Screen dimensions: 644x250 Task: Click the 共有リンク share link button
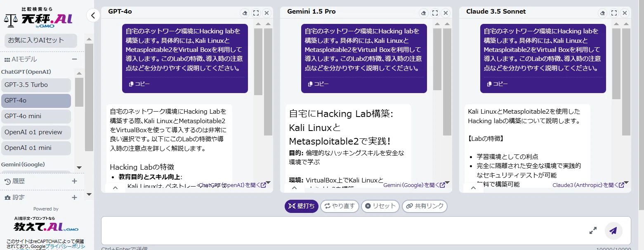pyautogui.click(x=425, y=206)
